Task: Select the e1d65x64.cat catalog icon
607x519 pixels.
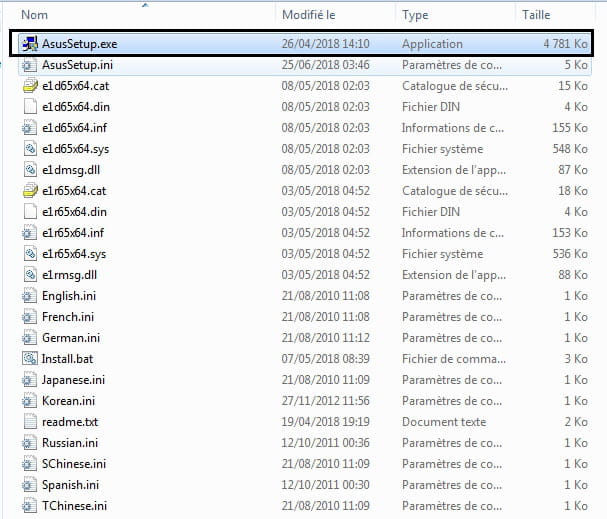Action: (x=30, y=86)
